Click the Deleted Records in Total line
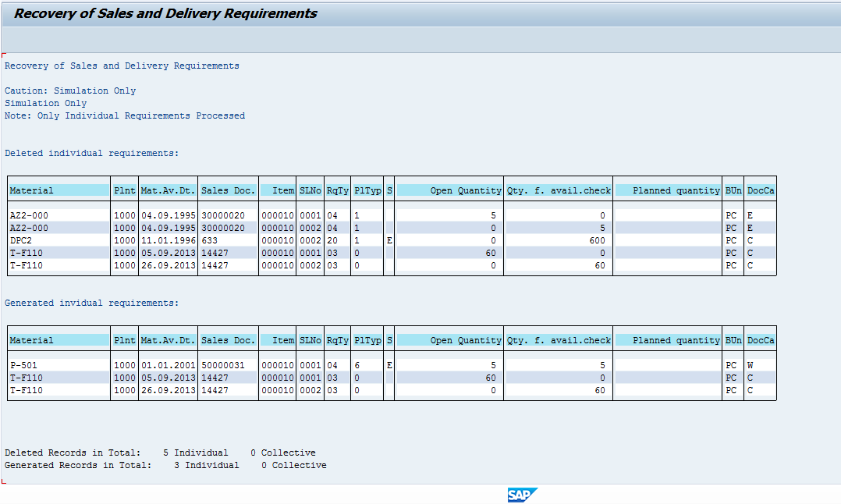841x504 pixels. pos(160,453)
